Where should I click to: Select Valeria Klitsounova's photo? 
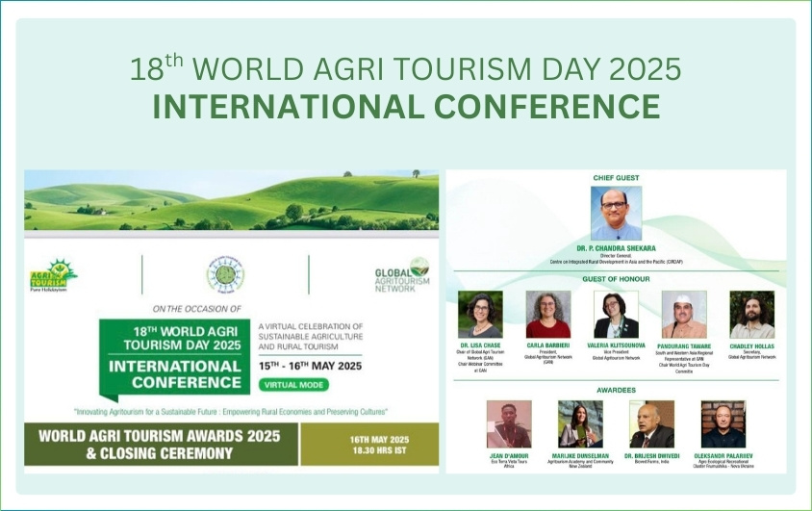(x=617, y=315)
